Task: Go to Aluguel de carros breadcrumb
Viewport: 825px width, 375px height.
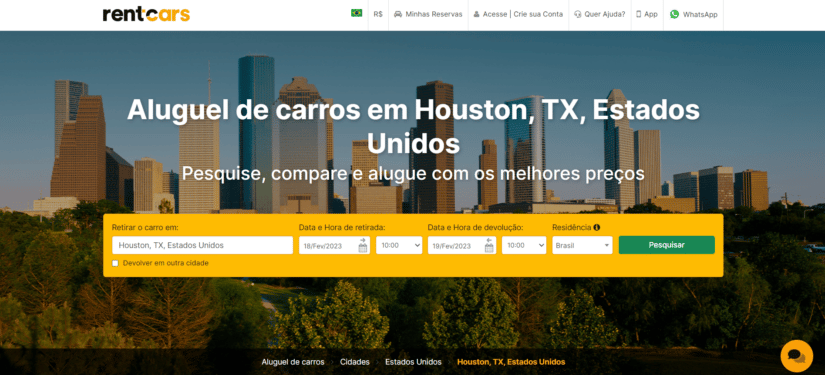Action: click(x=293, y=362)
